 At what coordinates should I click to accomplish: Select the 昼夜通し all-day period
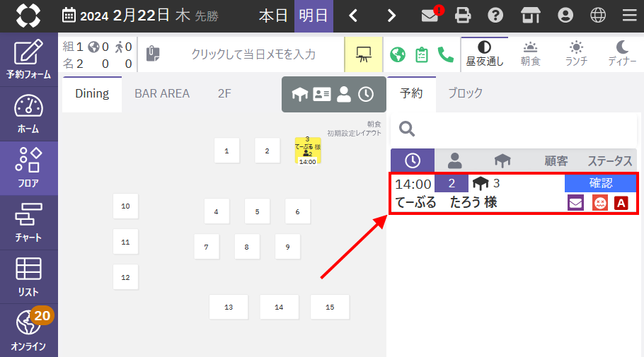(484, 54)
